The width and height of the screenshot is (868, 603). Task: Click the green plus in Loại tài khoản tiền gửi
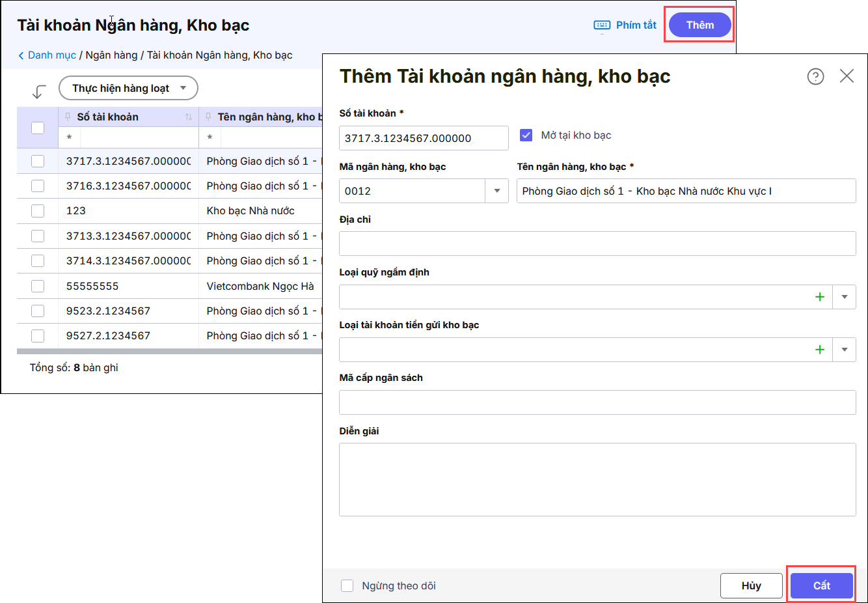point(820,350)
